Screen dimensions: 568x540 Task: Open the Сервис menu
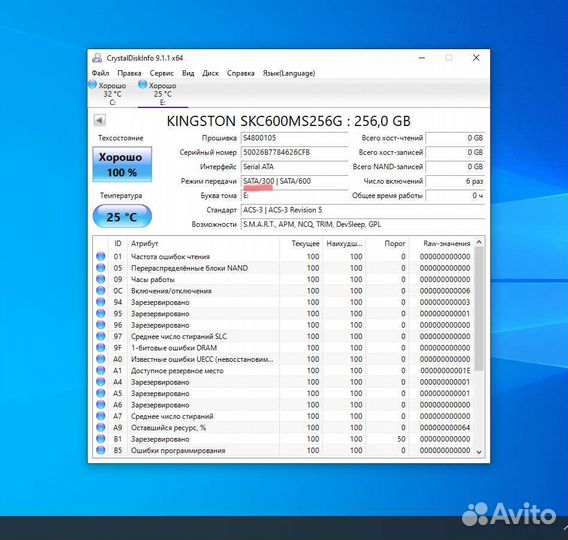pos(162,73)
